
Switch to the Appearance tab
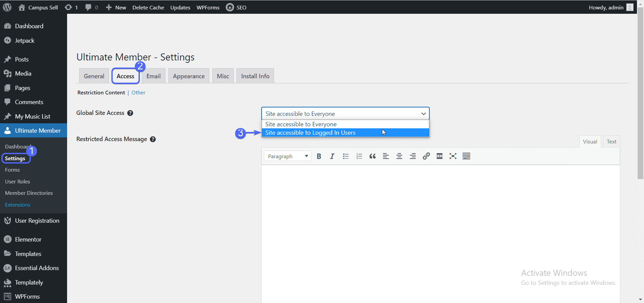pyautogui.click(x=189, y=76)
